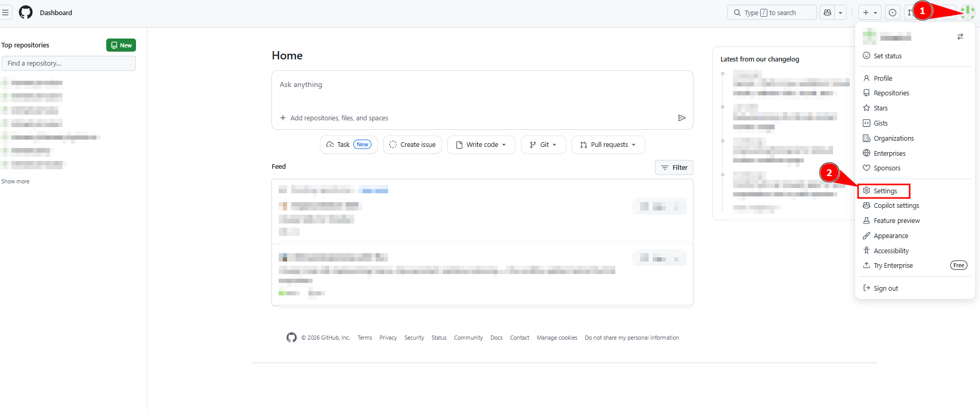
Task: Open the feed Filter button
Action: pos(674,168)
